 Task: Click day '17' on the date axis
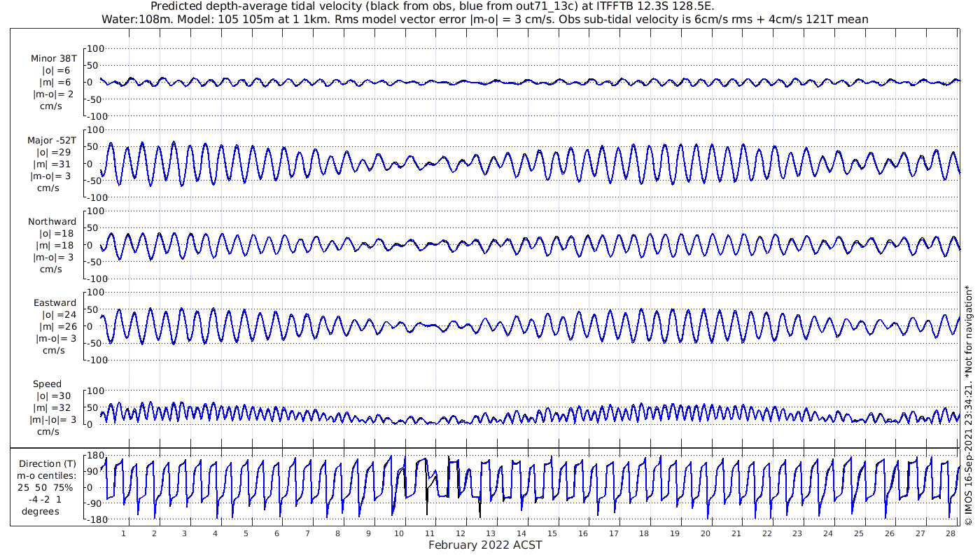point(613,533)
